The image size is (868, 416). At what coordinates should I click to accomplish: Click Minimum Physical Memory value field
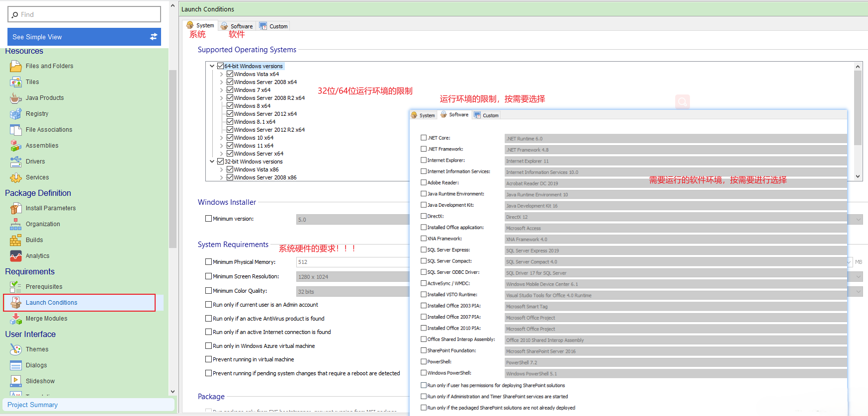[352, 262]
